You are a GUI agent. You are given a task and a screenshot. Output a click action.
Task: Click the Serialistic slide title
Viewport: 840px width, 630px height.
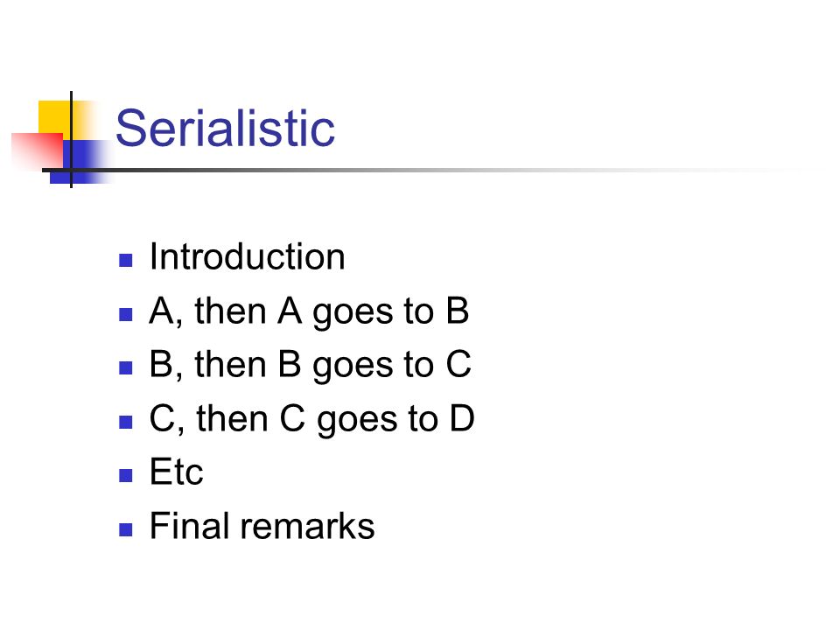(x=225, y=128)
